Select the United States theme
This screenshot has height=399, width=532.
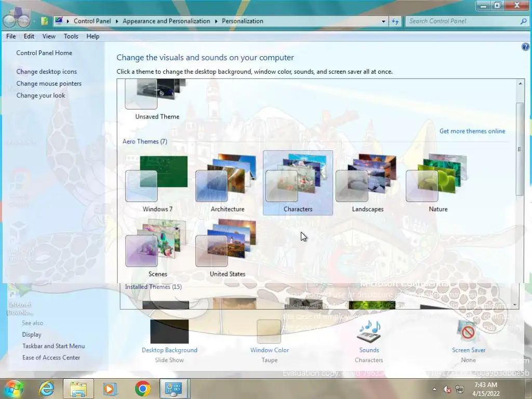228,248
